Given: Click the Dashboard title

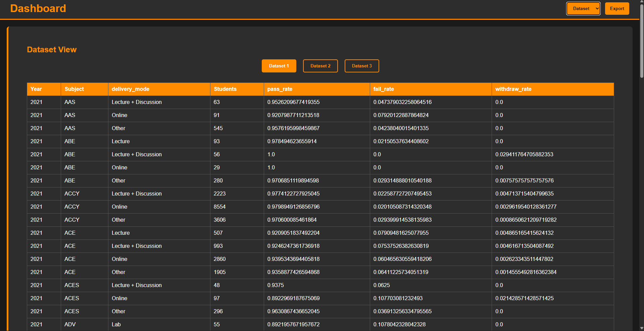Looking at the screenshot, I should [x=38, y=8].
